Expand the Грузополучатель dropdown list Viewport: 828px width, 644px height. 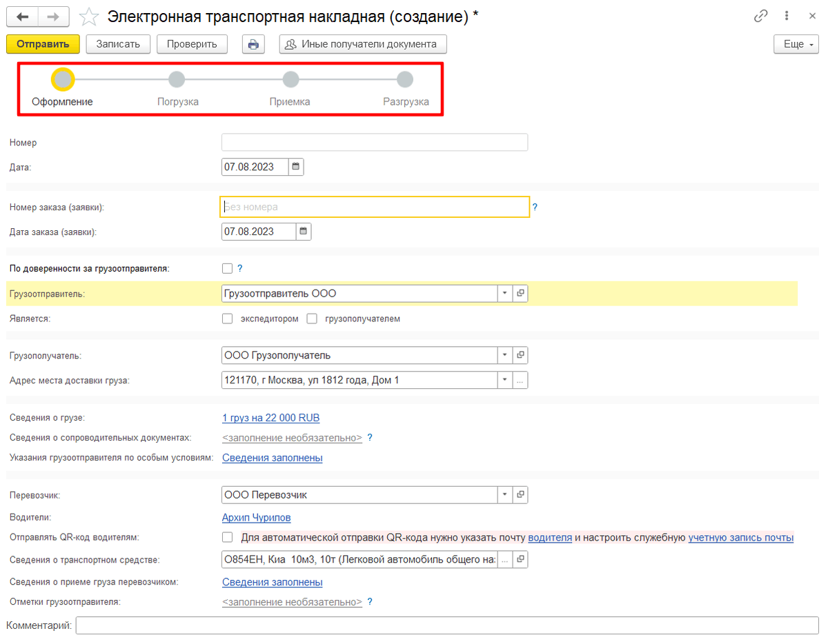[x=504, y=356]
